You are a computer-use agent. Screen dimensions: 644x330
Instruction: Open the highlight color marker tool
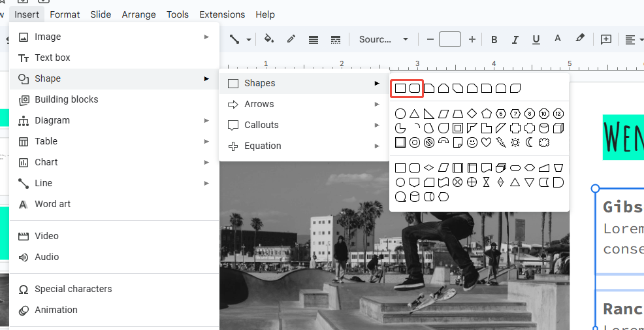click(579, 39)
